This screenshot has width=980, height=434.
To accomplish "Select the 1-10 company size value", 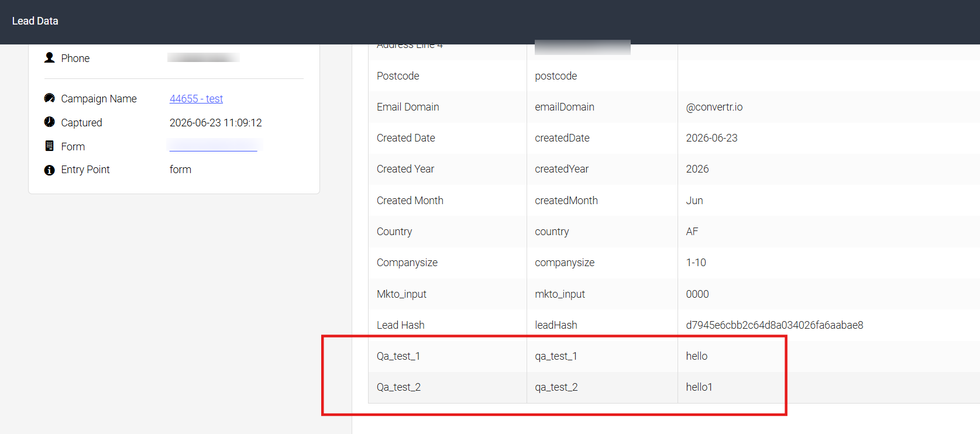I will 696,263.
